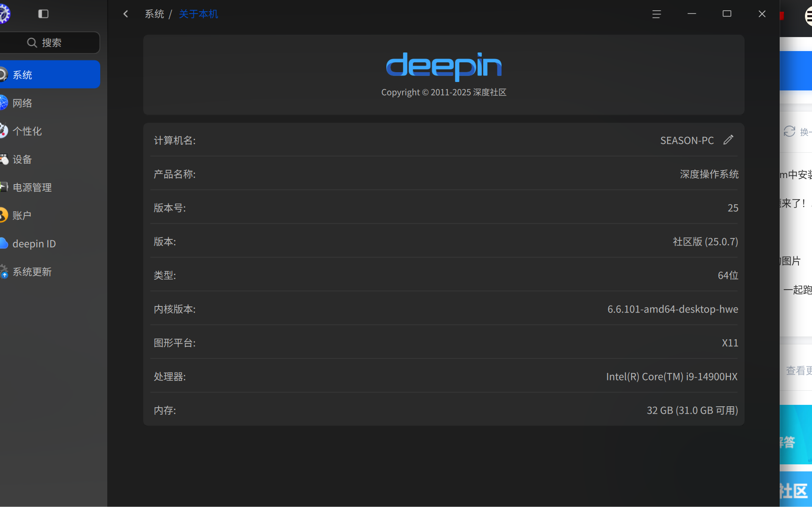Edit the computer name pencil icon

pos(728,140)
